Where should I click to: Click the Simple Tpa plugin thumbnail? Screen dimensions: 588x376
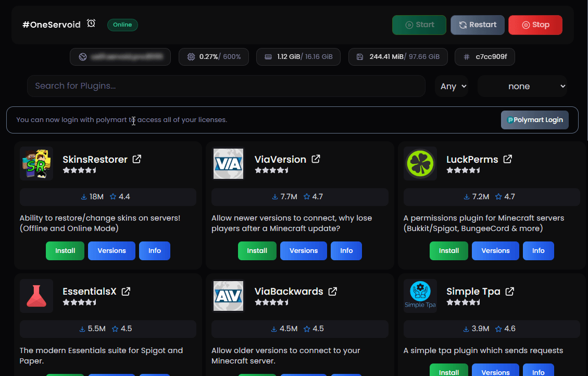click(x=420, y=296)
